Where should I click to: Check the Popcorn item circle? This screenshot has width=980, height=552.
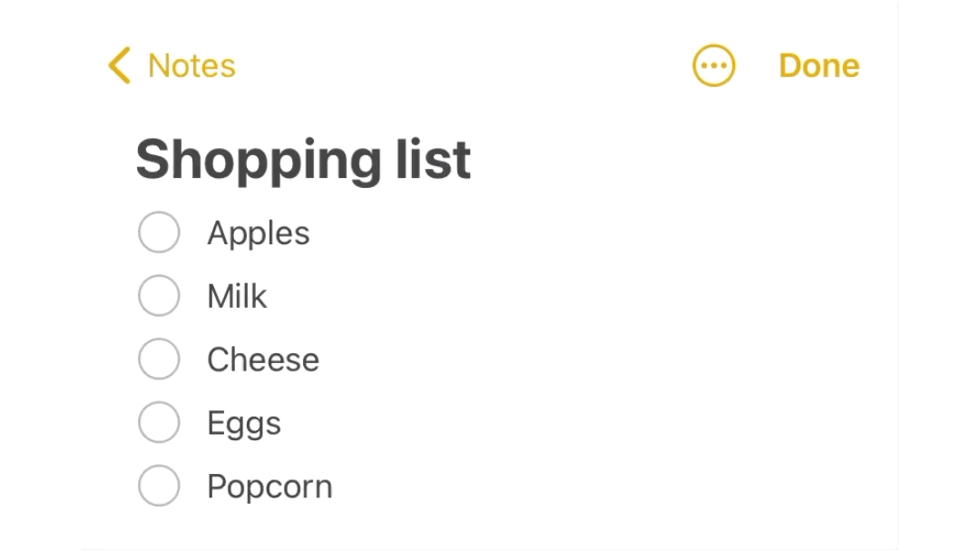[159, 487]
